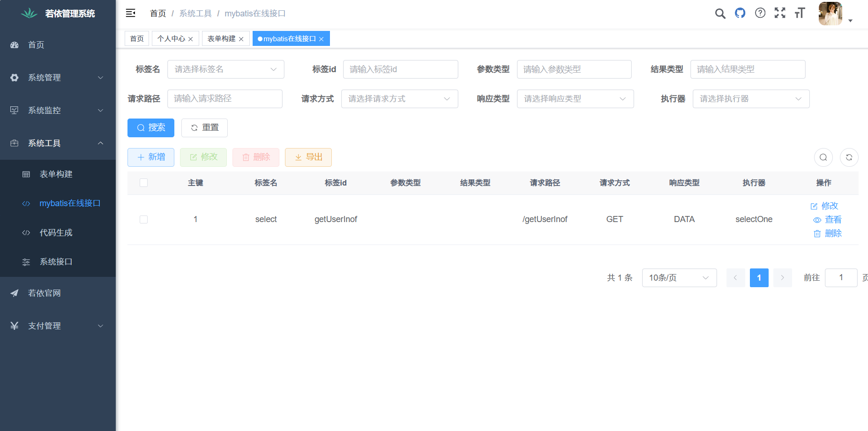Image resolution: width=868 pixels, height=431 pixels.
Task: Open the font size setting icon
Action: click(x=800, y=13)
